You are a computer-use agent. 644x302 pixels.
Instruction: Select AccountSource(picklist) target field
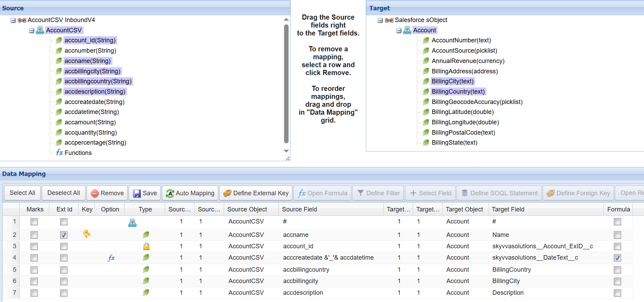464,51
